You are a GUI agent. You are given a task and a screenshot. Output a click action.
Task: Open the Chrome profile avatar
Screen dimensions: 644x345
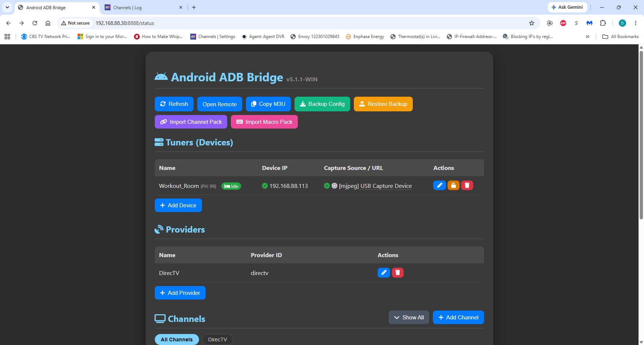pos(622,23)
